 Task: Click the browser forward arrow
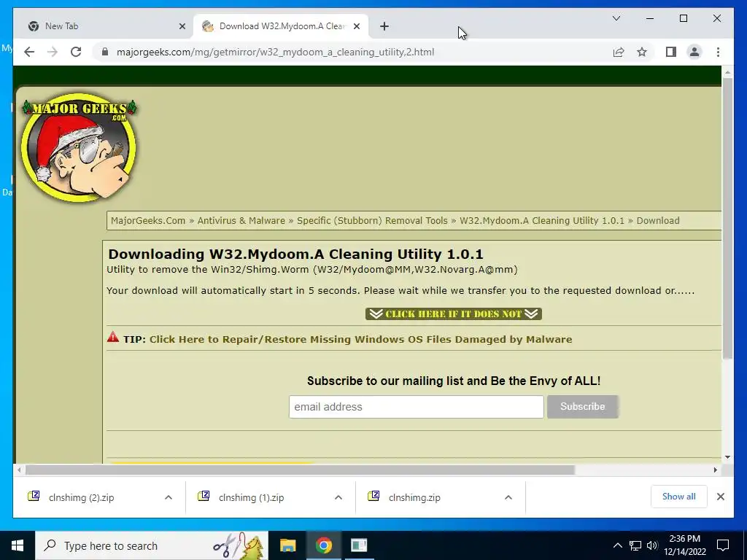[53, 52]
